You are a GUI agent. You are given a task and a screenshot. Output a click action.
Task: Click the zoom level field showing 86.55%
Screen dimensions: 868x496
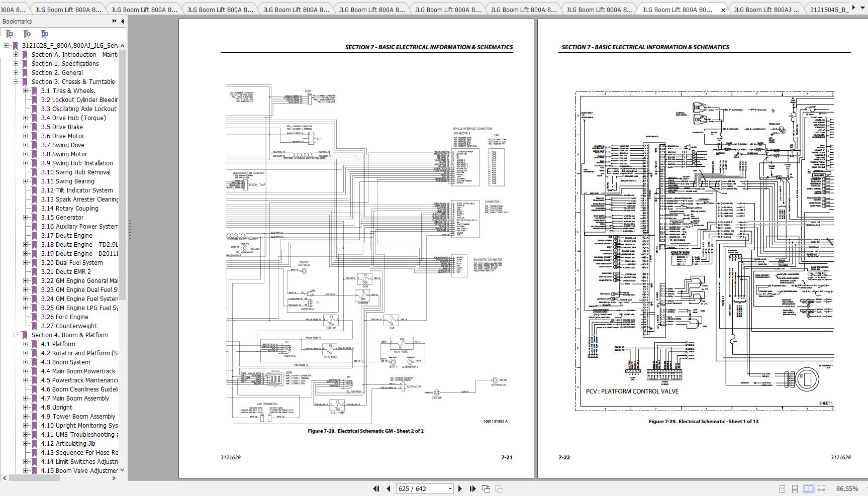click(x=847, y=488)
